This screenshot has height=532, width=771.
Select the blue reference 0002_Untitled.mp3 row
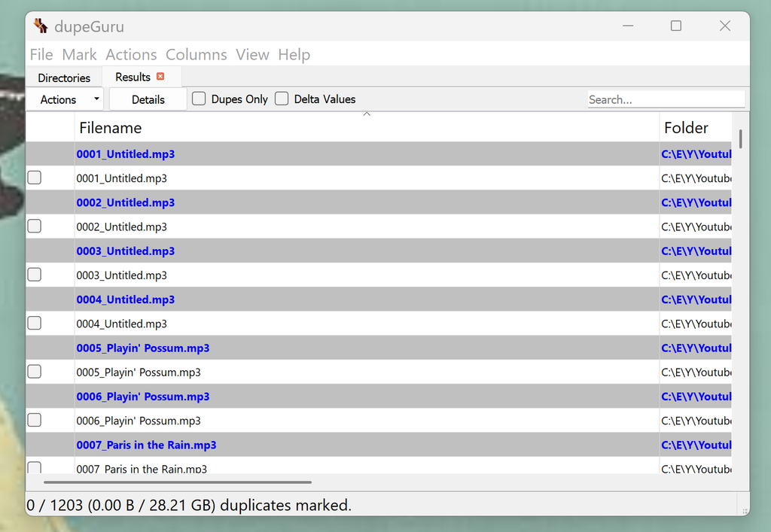(379, 202)
